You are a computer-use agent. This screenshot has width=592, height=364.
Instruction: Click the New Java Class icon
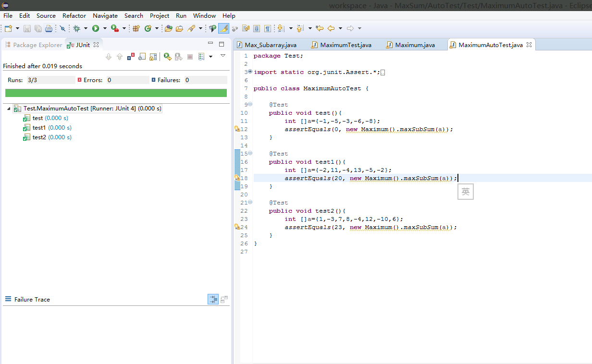148,29
